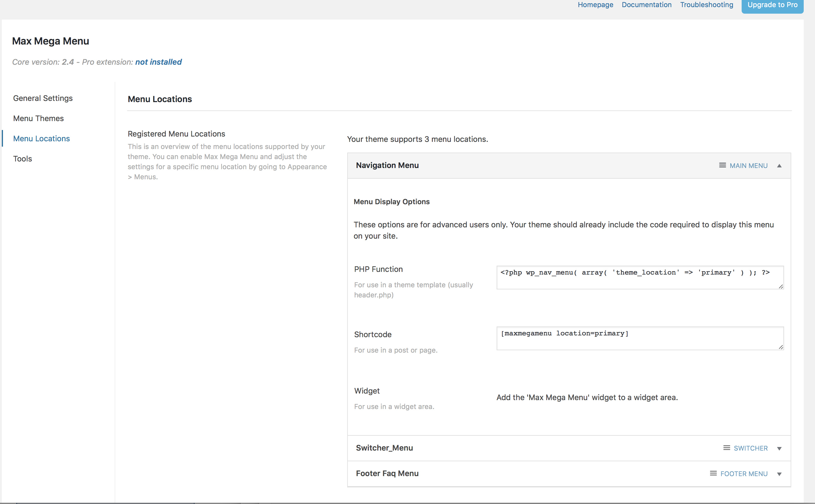Click the hamburger icon beside MAIN MENU
The image size is (815, 504).
[x=722, y=165]
